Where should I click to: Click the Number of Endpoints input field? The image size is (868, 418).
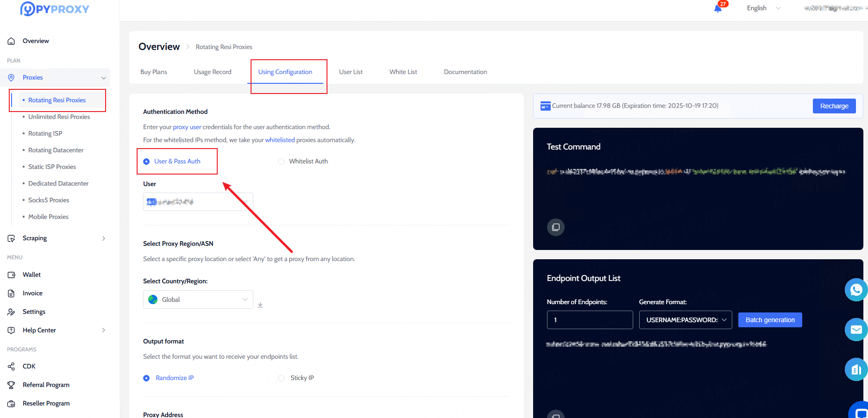tap(590, 320)
